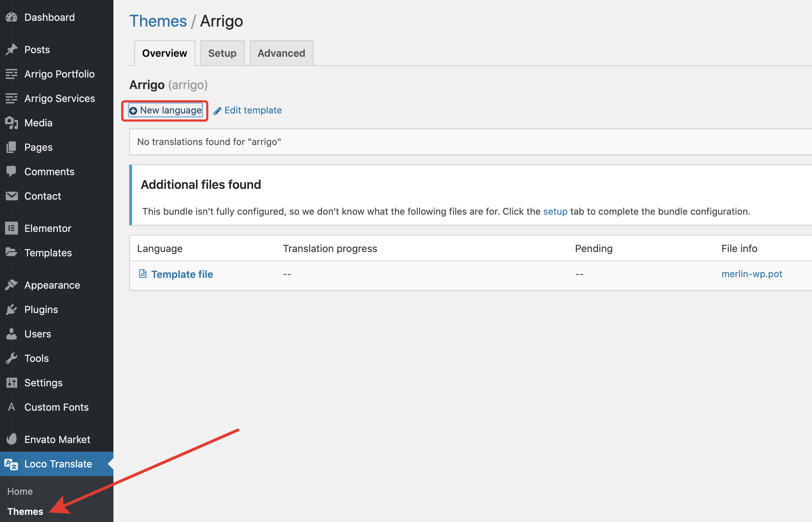Click the New language button
812x522 pixels.
click(165, 110)
